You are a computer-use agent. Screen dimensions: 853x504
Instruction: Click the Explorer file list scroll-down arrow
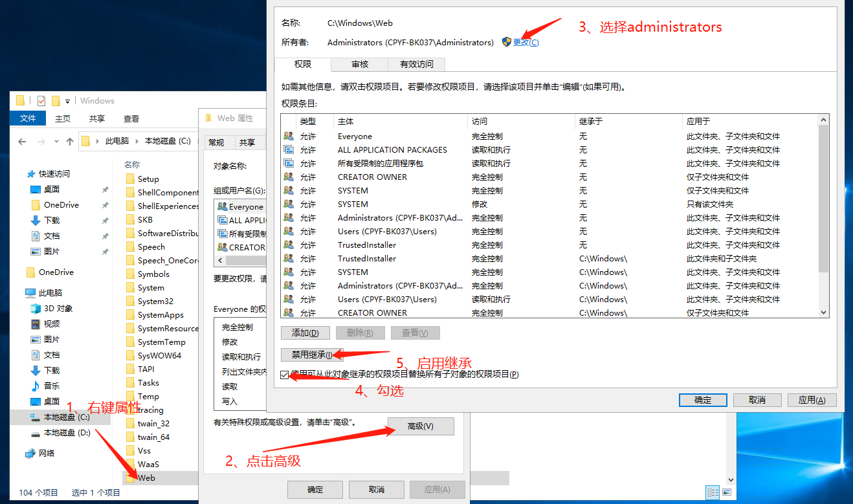click(x=731, y=480)
